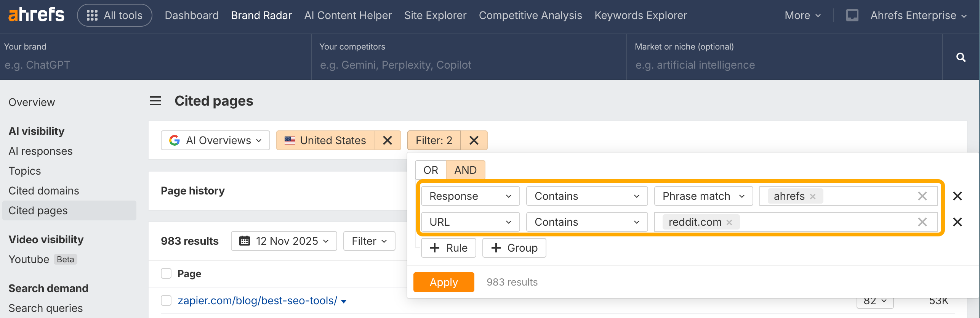Open the hamburger menu beside Cited pages
980x318 pixels.
coord(155,101)
